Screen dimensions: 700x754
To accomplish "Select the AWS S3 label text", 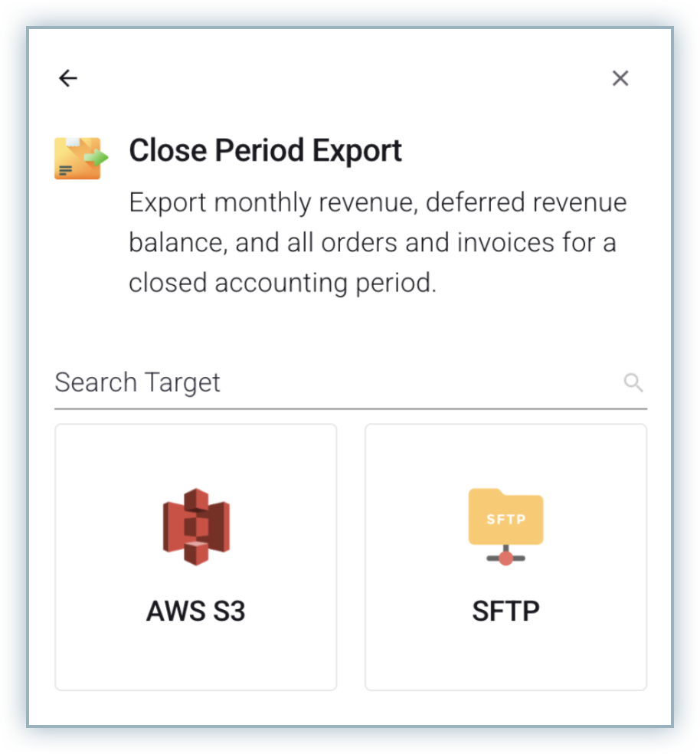I will (x=196, y=611).
